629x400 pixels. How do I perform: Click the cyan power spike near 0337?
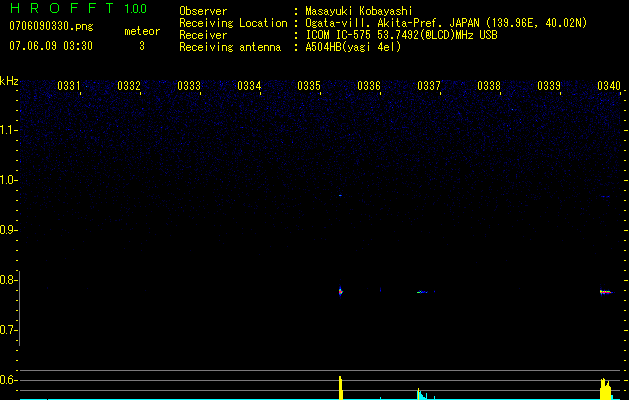click(x=421, y=394)
